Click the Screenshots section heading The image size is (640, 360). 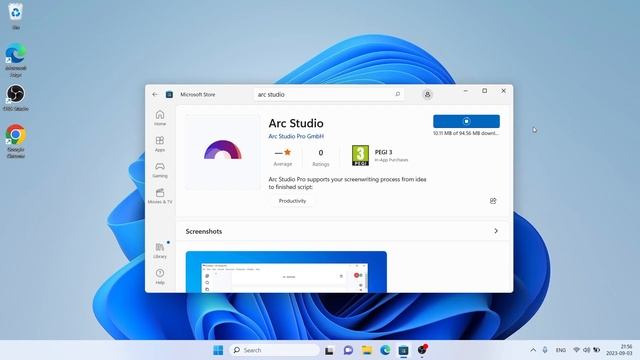click(x=204, y=231)
